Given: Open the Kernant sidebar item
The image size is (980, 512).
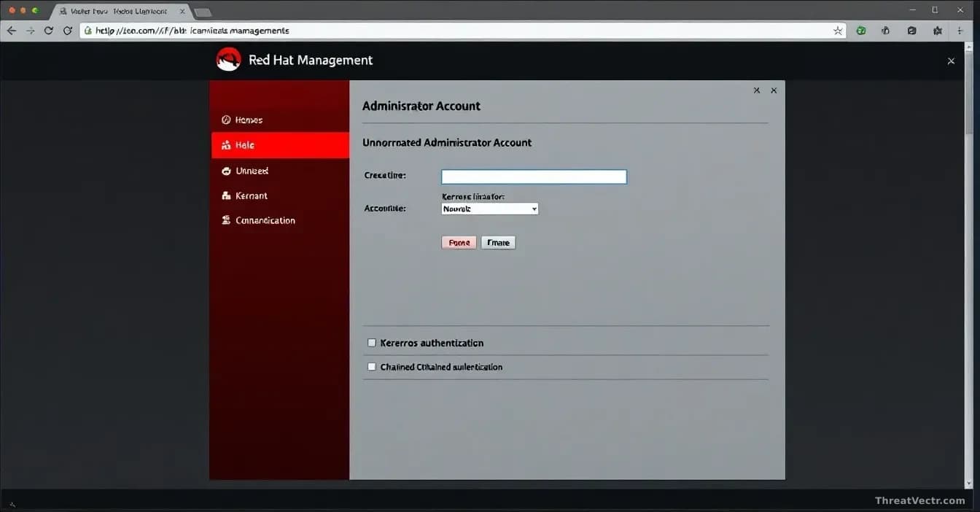Looking at the screenshot, I should tap(279, 195).
